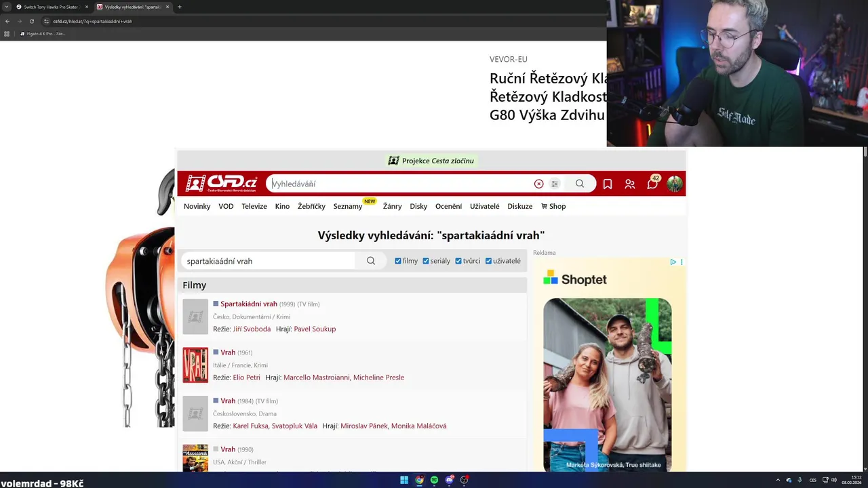Toggle the seriály checkbox
Viewport: 868px width, 488px height.
(x=426, y=261)
